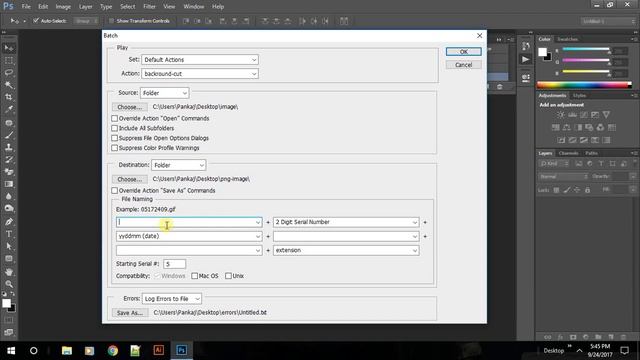Image resolution: width=640 pixels, height=360 pixels.
Task: Click Cancel in the Batch dialog
Action: (464, 65)
